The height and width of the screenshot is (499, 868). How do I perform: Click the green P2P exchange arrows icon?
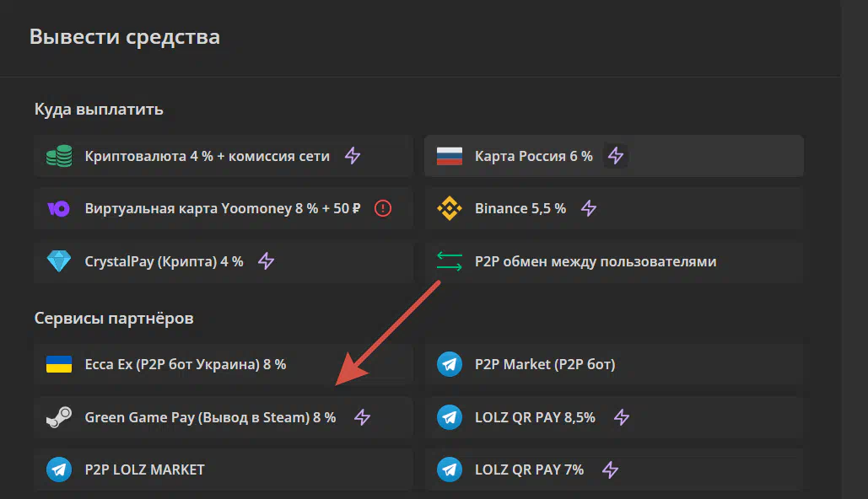449,261
